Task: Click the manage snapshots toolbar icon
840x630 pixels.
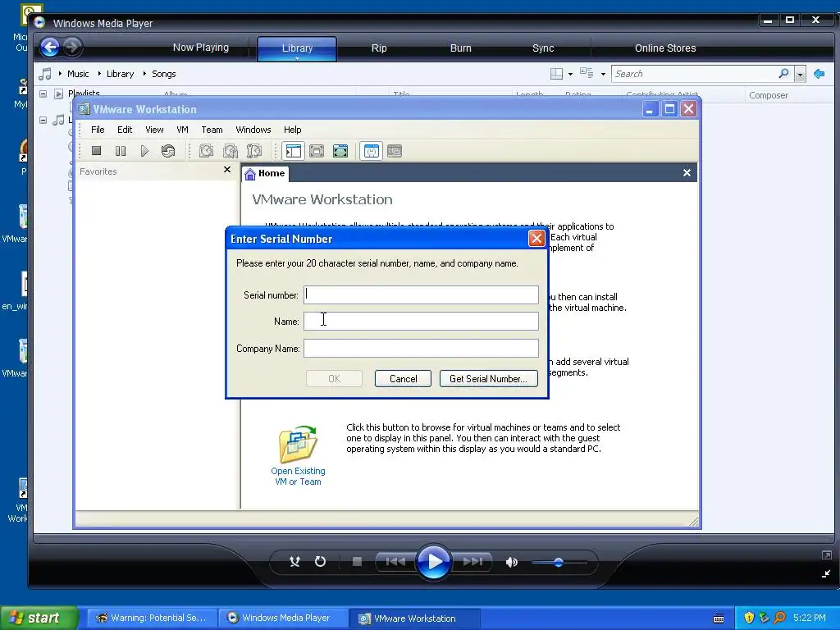Action: [x=254, y=151]
